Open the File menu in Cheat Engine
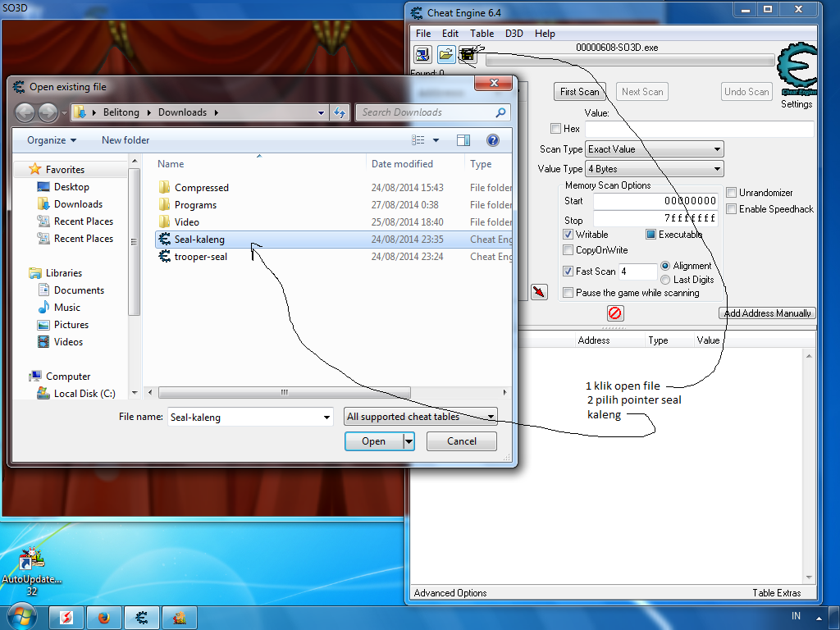The image size is (840, 630). point(423,33)
